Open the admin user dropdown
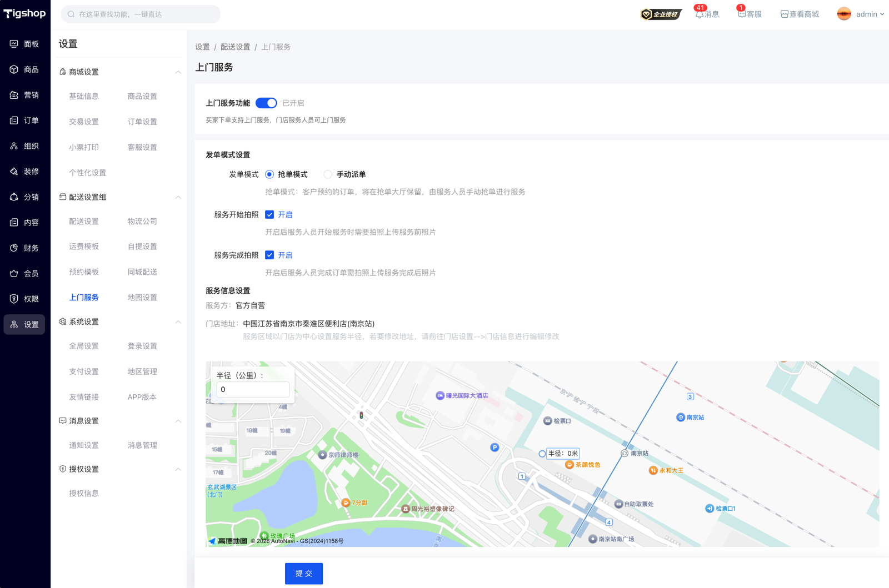889x588 pixels. (861, 14)
